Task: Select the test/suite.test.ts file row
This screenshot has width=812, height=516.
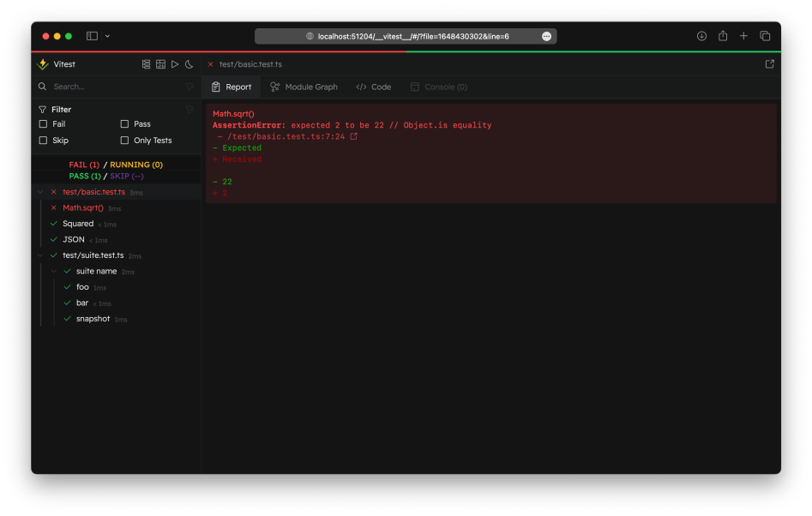Action: tap(117, 255)
